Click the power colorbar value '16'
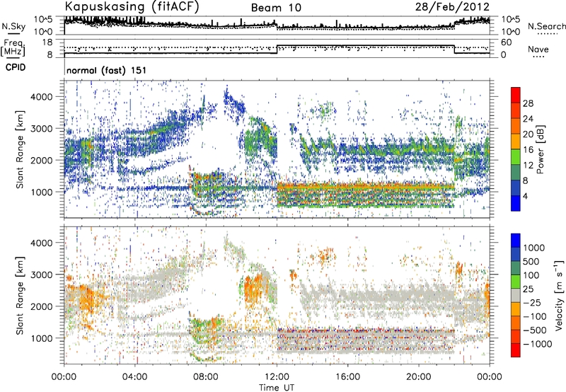This screenshot has height=392, width=566. [528, 150]
